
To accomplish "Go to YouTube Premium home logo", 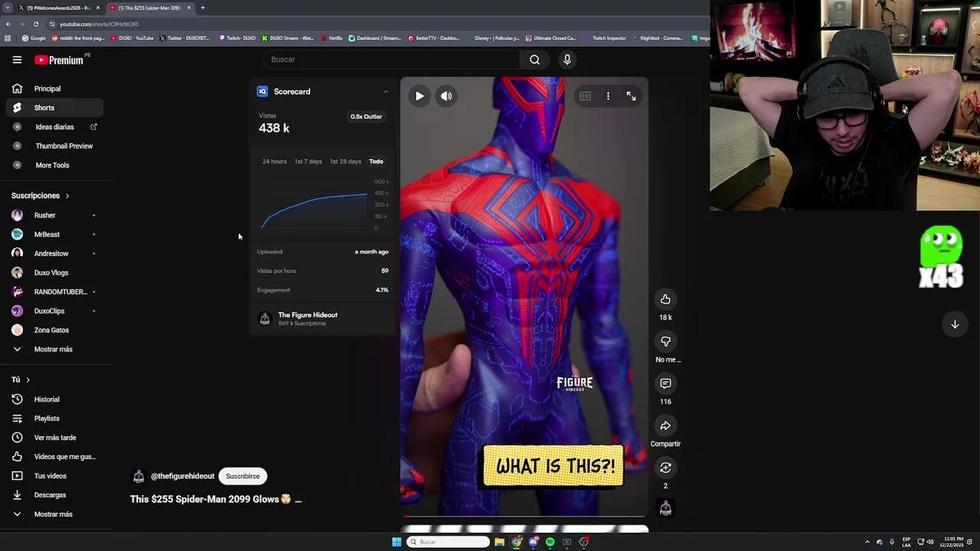I will [x=59, y=60].
